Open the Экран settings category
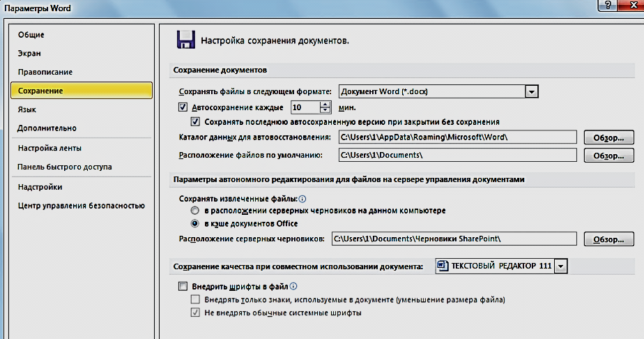 point(29,54)
